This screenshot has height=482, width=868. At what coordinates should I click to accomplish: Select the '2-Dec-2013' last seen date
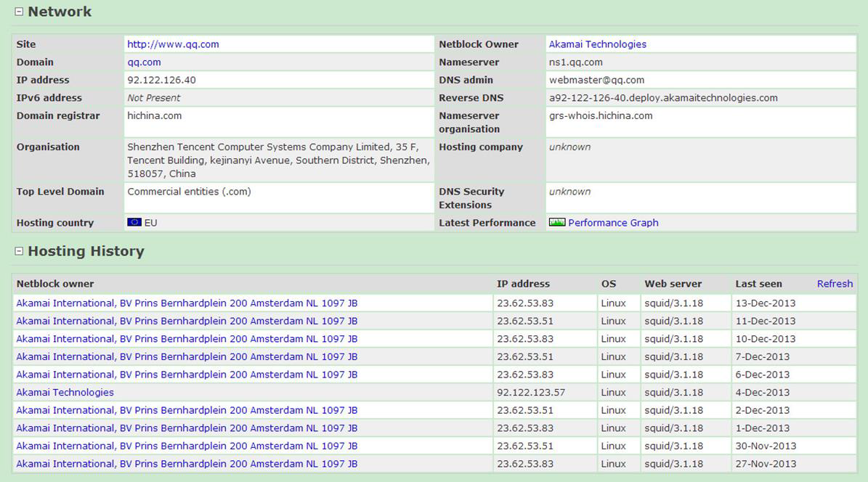tap(763, 410)
